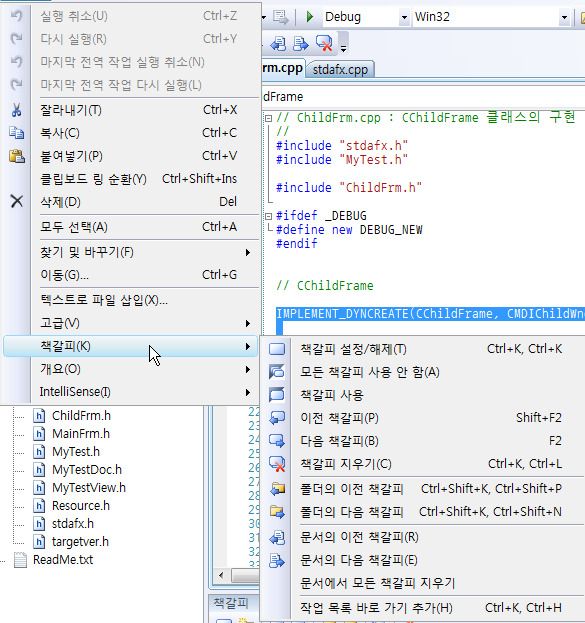Click the 책갈피 panel title at bottom
585x623 pixels.
[231, 603]
